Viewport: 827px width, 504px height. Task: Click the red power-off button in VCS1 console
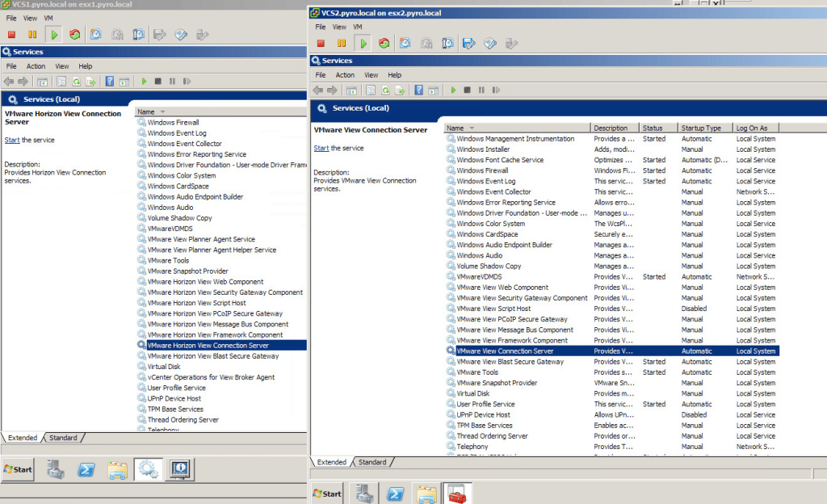(x=12, y=34)
